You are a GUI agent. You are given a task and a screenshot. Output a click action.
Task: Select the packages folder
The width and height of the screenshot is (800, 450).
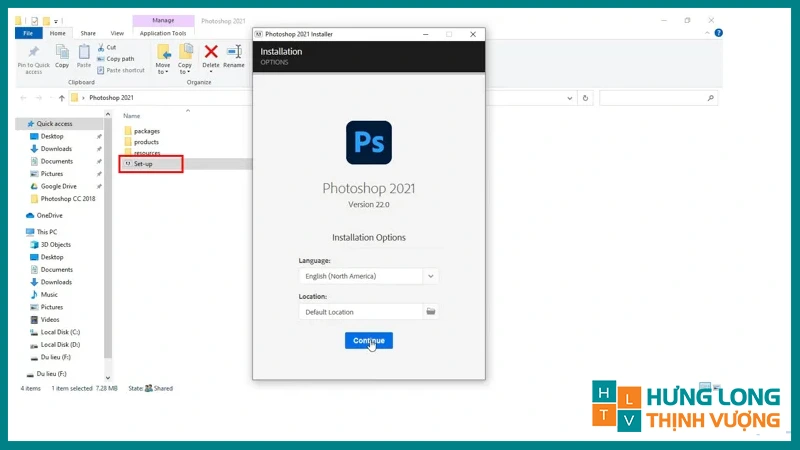click(x=146, y=131)
